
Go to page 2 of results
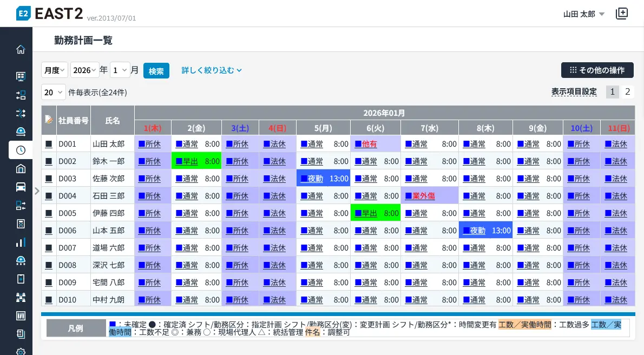[628, 91]
